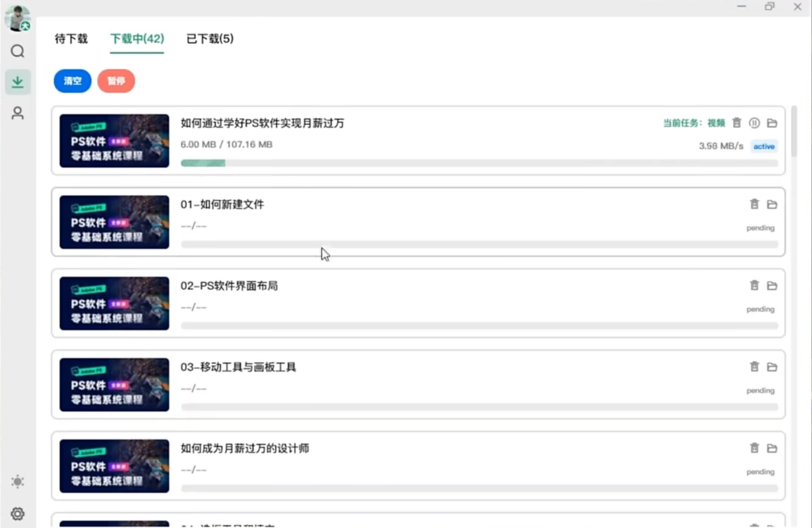812x528 pixels.
Task: Delete the 03-移动工具与画板工具 task
Action: pyautogui.click(x=754, y=367)
